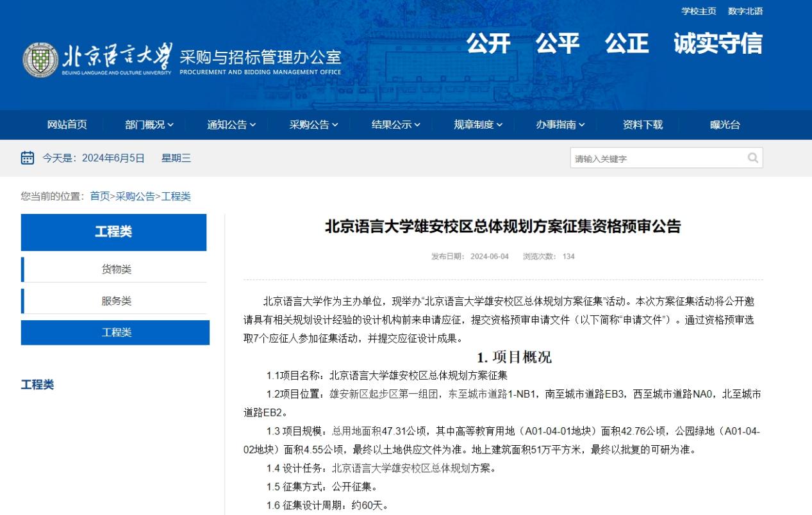The image size is (812, 515).
Task: Click the line 1.6 征集设计周期：约60天
Action: 327,505
